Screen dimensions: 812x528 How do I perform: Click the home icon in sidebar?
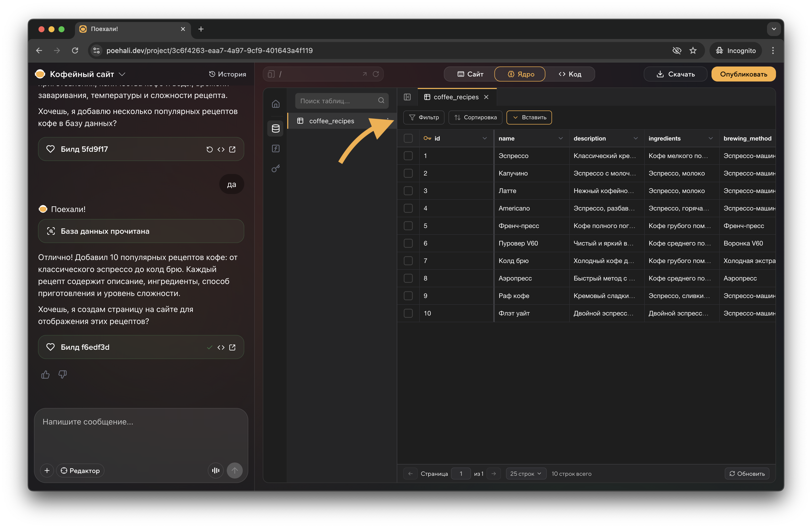point(275,104)
